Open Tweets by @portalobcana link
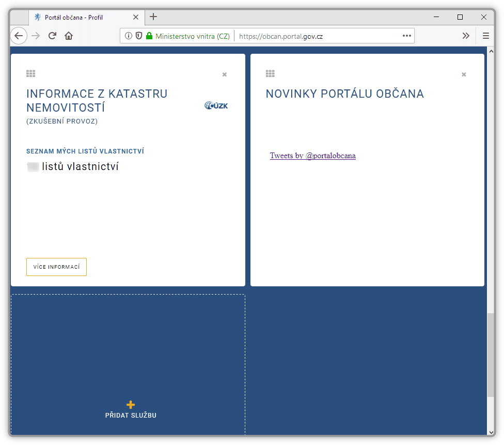The image size is (504, 445). coord(312,156)
